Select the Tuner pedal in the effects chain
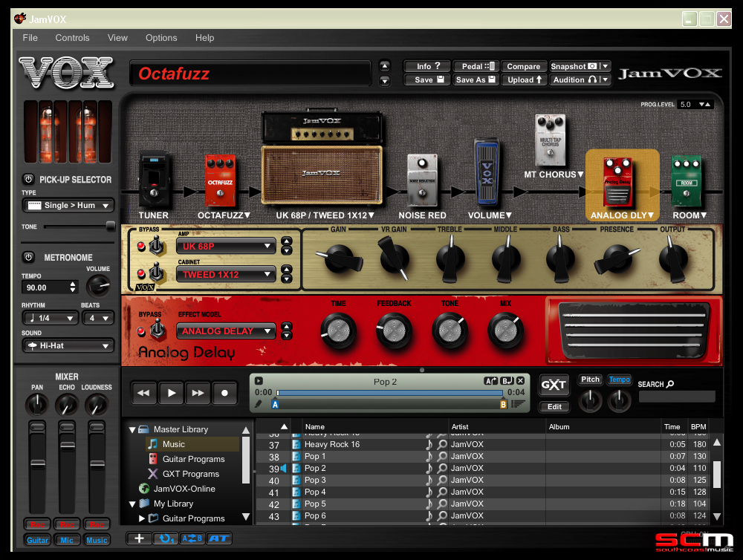 154,180
